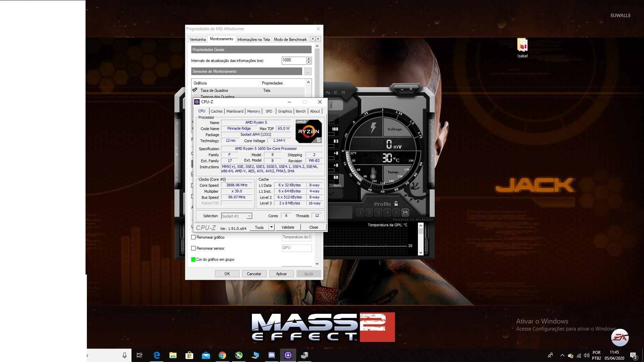Switch to the CPU-Z taskbar icon
Screen dimensions: 644x362
point(288,355)
